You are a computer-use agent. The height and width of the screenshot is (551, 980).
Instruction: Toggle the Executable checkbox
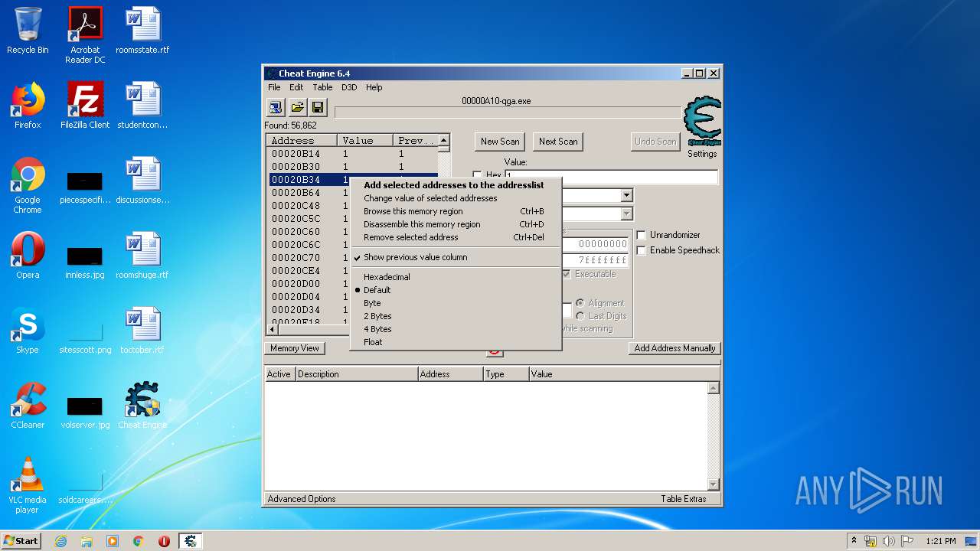click(x=567, y=274)
